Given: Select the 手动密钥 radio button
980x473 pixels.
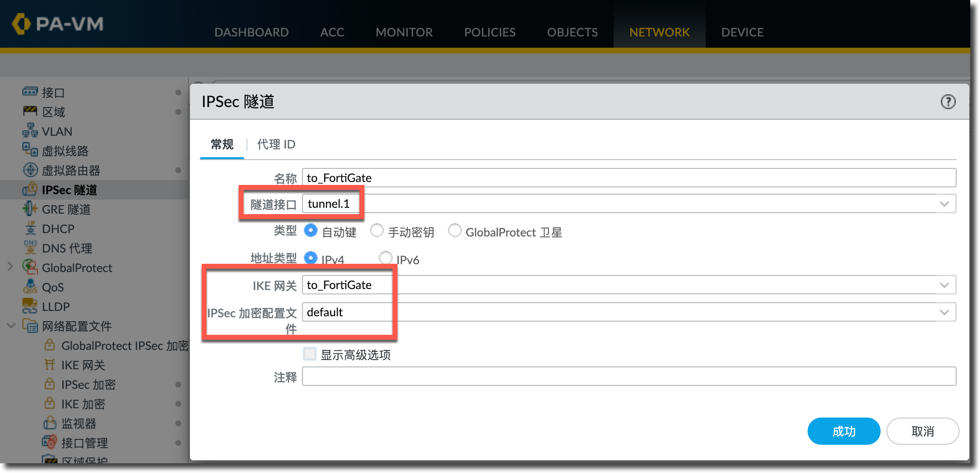Looking at the screenshot, I should click(377, 231).
